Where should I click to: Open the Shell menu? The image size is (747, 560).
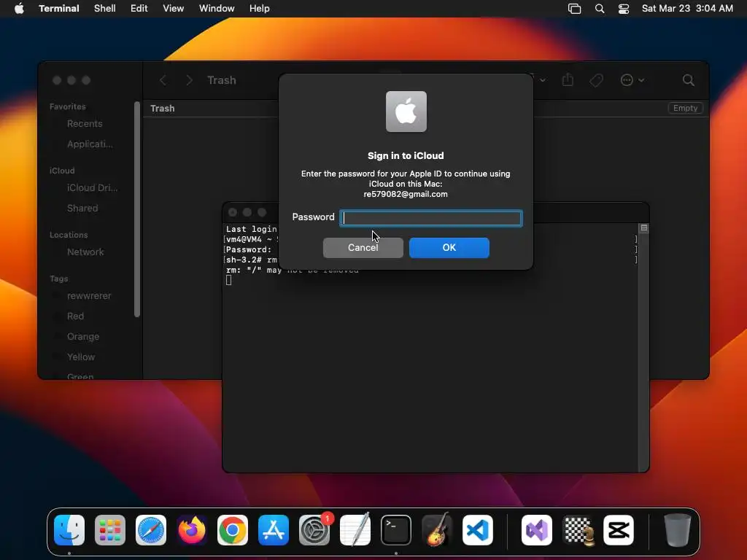pos(105,9)
